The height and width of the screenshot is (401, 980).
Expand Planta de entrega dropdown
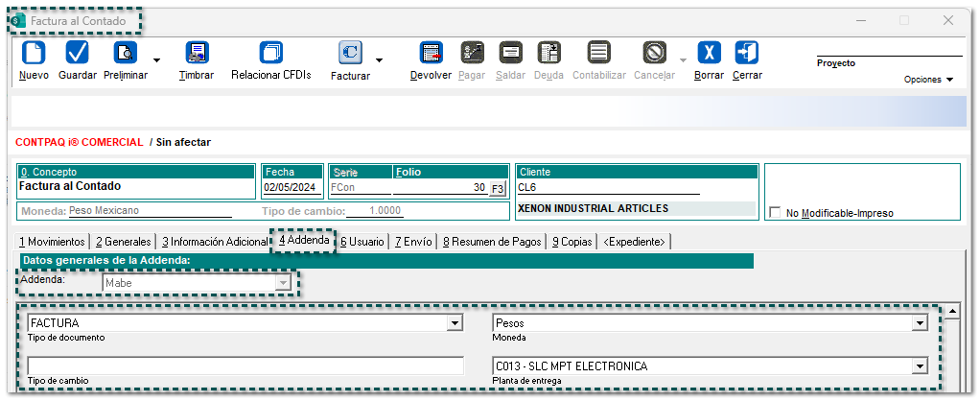tap(920, 366)
